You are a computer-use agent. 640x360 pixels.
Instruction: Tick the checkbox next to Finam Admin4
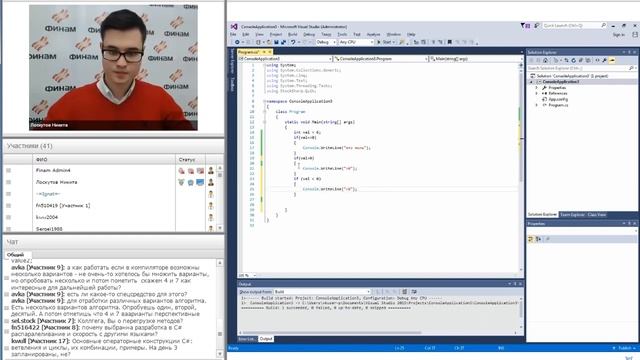pyautogui.click(x=9, y=170)
